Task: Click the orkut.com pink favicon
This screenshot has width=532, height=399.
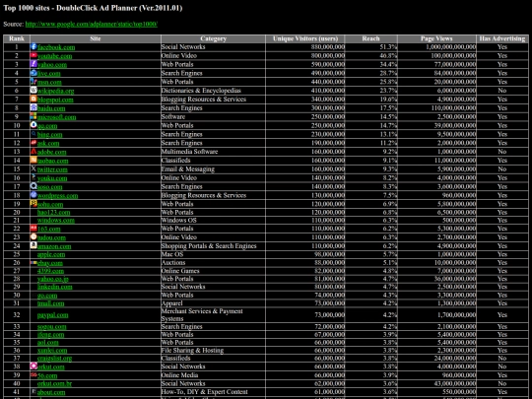Action: (x=33, y=366)
